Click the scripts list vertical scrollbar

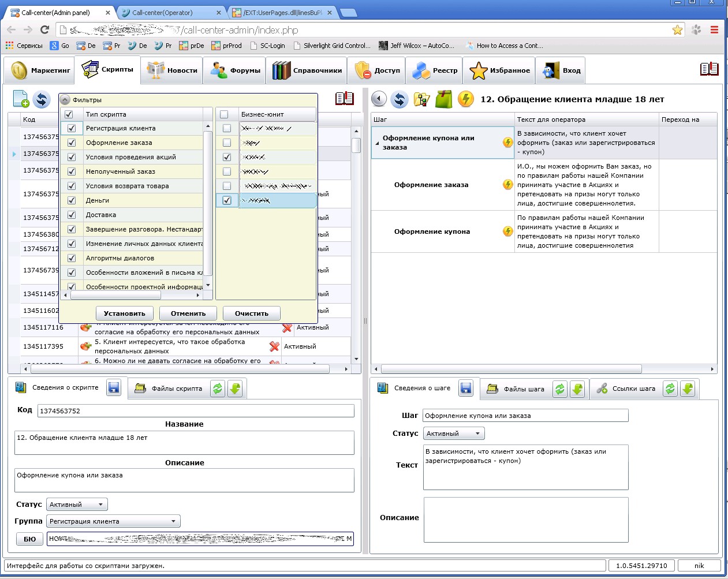coord(356,145)
